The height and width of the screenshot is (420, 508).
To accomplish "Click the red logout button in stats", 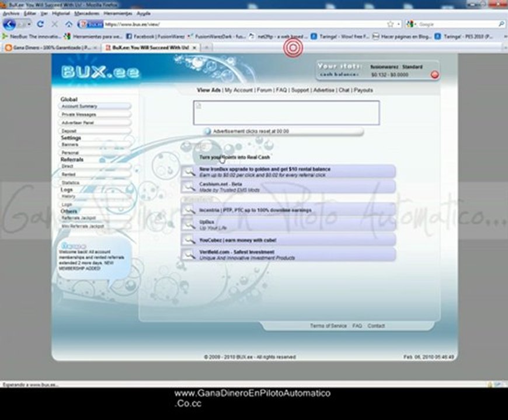I will point(435,75).
